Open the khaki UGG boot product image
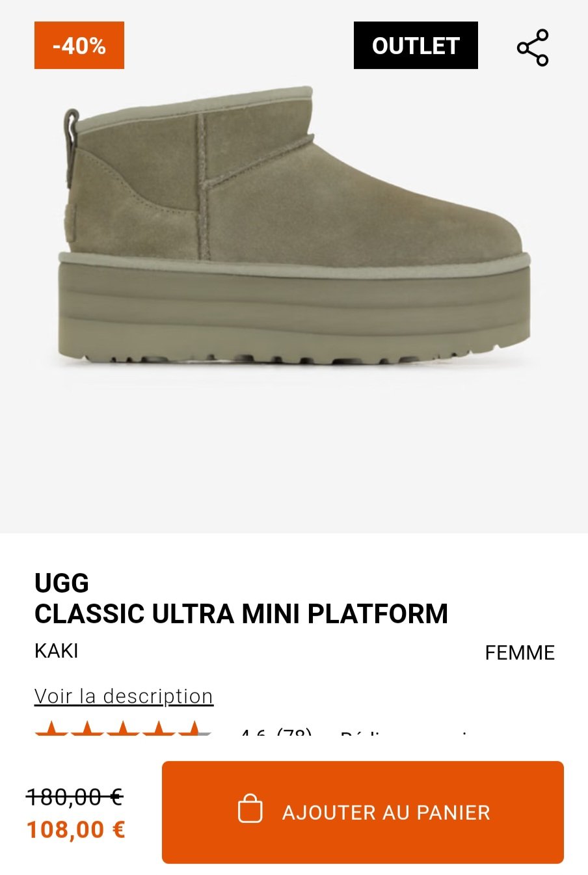This screenshot has width=588, height=875. 294,228
